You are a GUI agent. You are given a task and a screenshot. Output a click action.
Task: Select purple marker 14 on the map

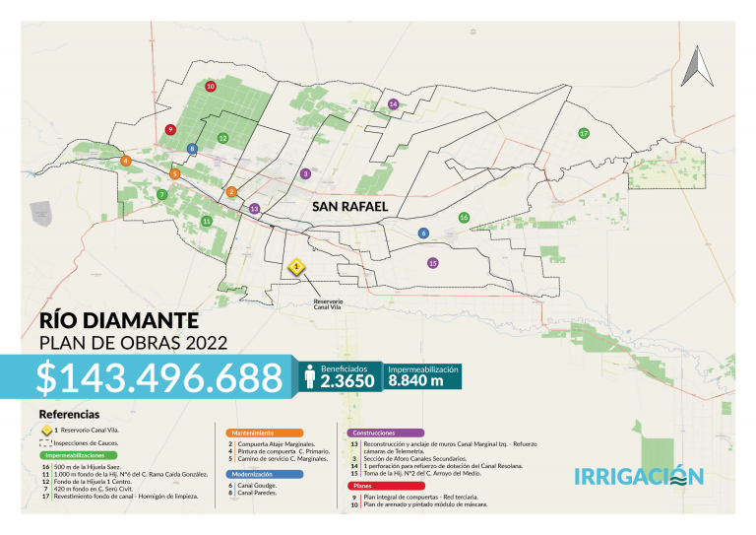tap(393, 103)
